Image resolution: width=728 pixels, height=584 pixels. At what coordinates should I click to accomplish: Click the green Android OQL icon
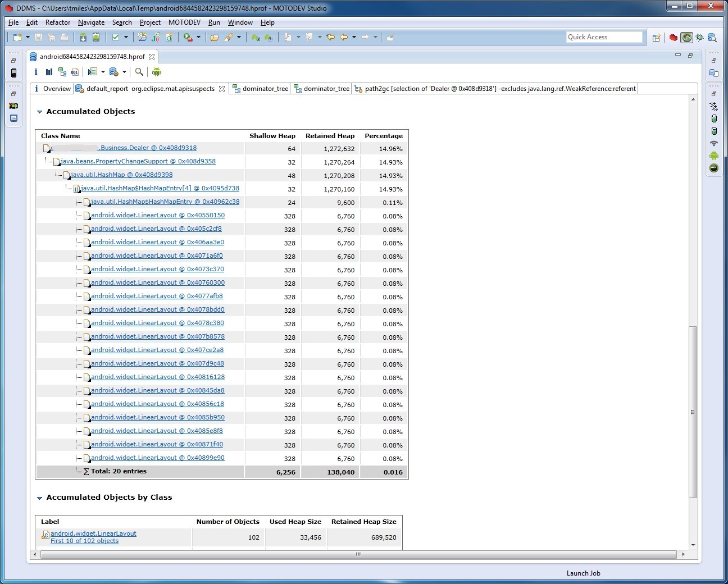coord(157,72)
